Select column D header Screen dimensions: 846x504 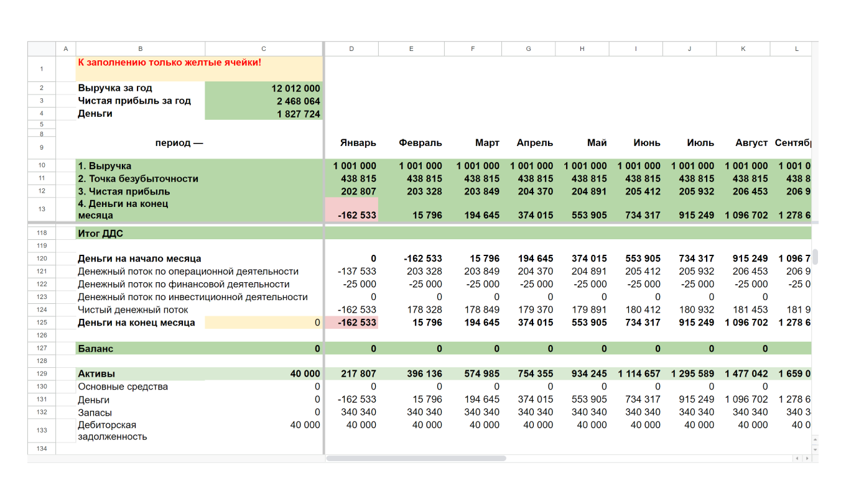tap(351, 48)
